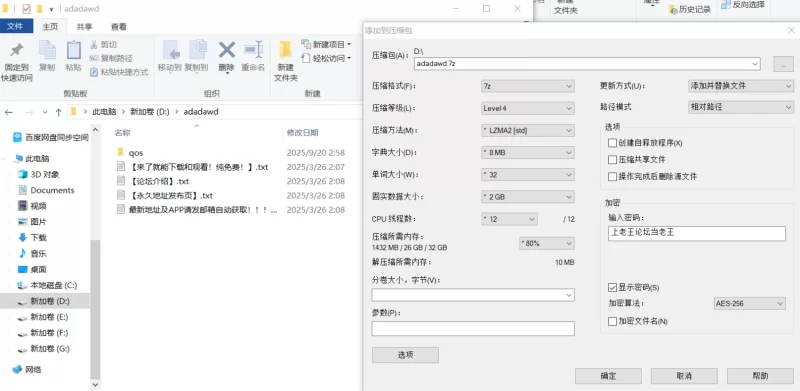Open New item menu in ribbon
The image size is (800, 391).
point(326,44)
